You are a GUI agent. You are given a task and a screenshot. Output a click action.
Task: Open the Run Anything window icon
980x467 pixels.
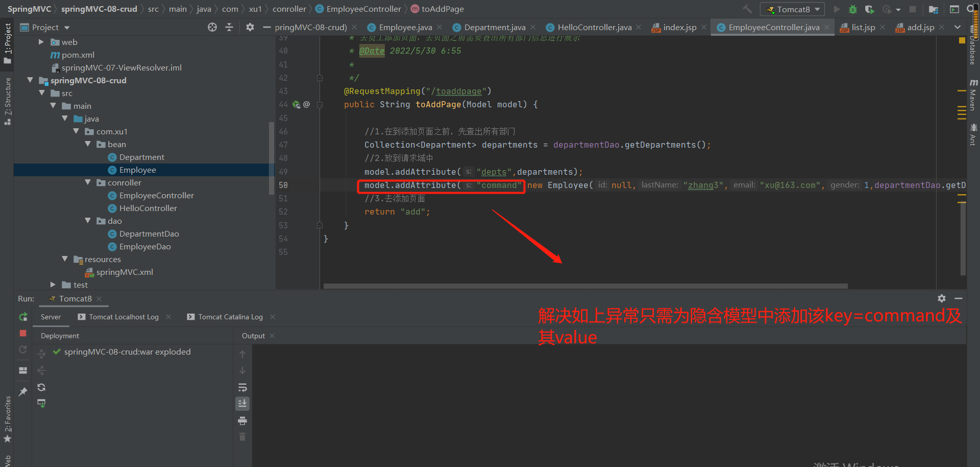pos(954,9)
